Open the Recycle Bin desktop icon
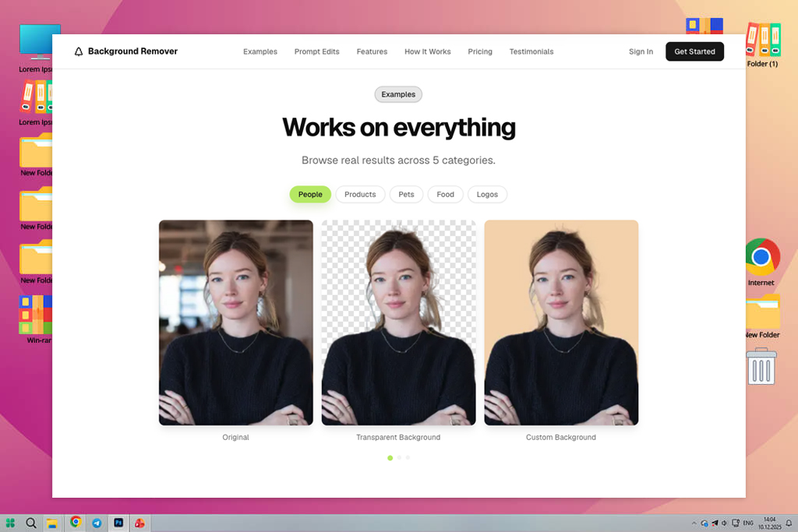This screenshot has height=532, width=798. [761, 366]
